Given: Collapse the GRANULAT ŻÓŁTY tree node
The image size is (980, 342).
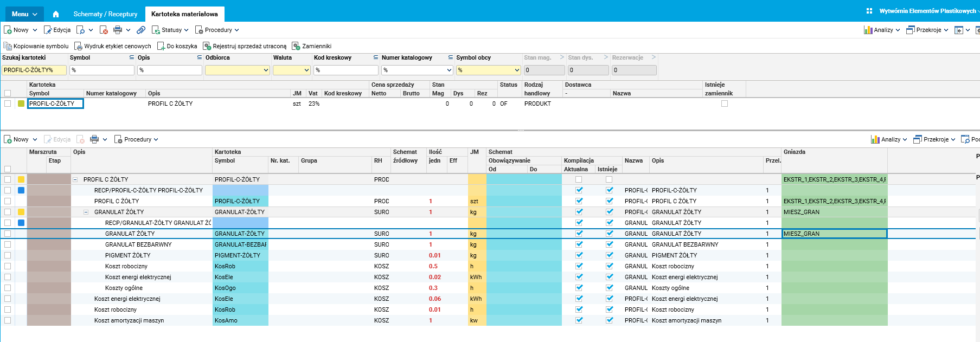Looking at the screenshot, I should click(86, 212).
